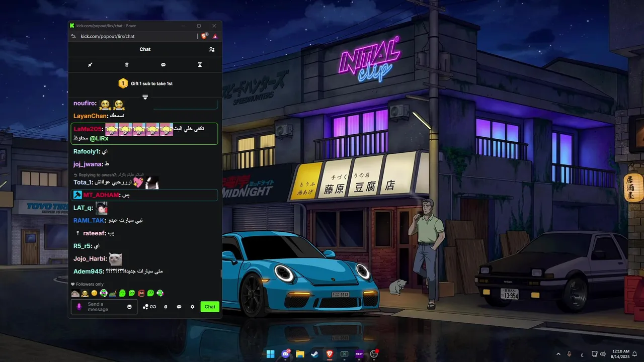This screenshot has width=644, height=362.
Task: Click username LayanChan in chat
Action: pyautogui.click(x=91, y=116)
